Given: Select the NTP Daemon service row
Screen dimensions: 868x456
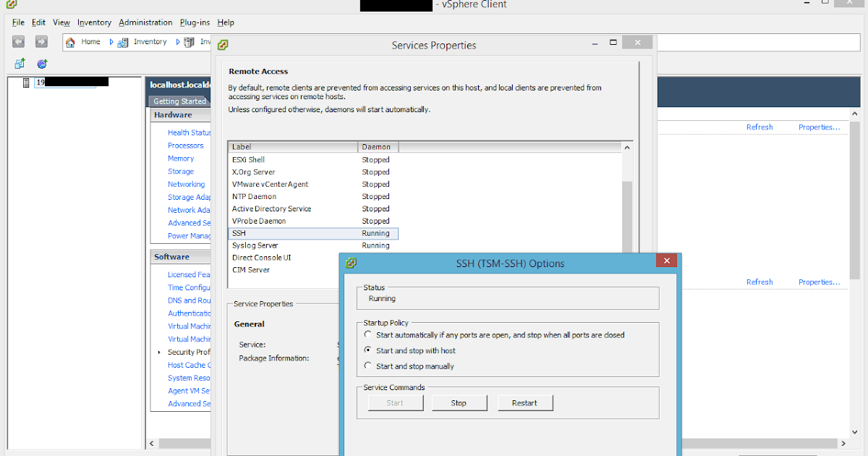Looking at the screenshot, I should click(x=312, y=196).
